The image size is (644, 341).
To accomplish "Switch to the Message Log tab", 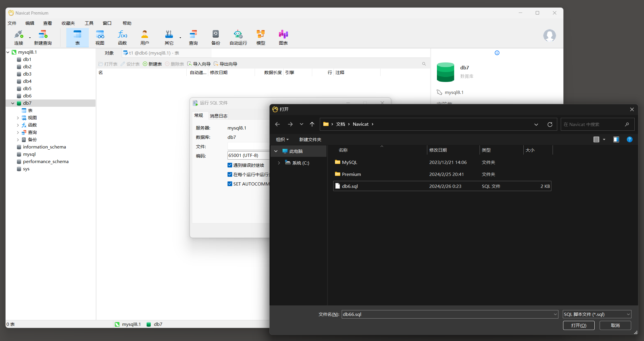I will [x=218, y=116].
